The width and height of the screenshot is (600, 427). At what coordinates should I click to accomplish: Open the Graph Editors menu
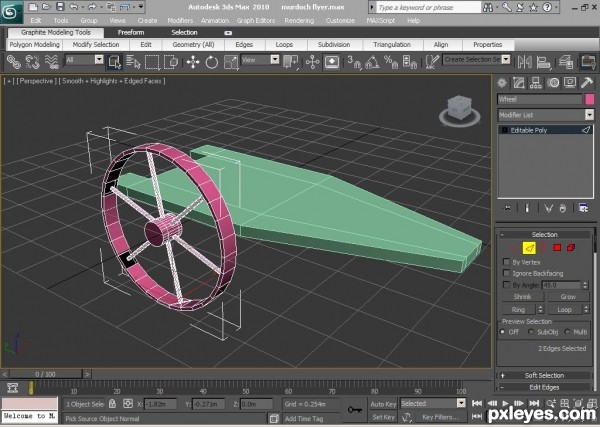(x=256, y=21)
